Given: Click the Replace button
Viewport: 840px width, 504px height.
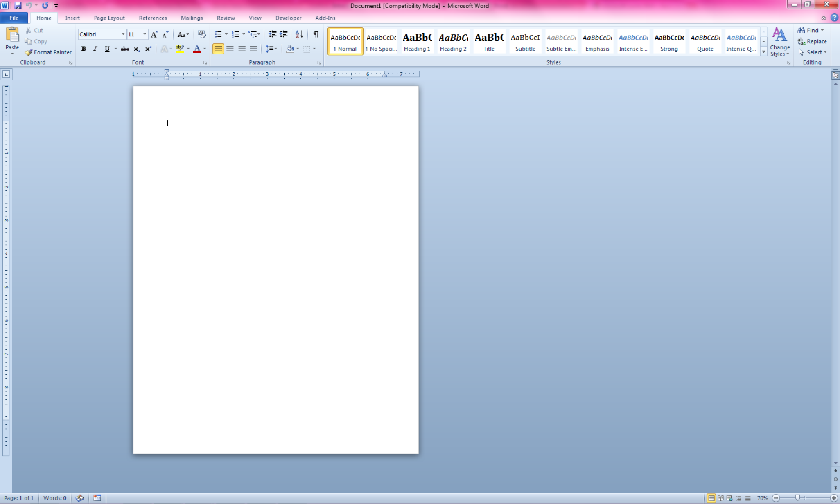Looking at the screenshot, I should click(x=813, y=41).
